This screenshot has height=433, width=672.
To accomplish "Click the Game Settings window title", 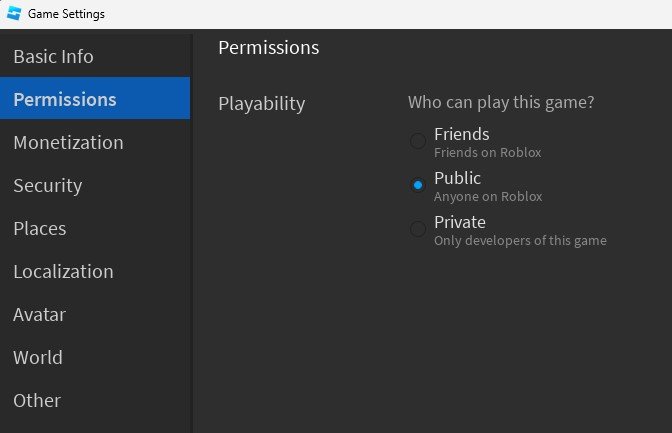I will point(67,14).
